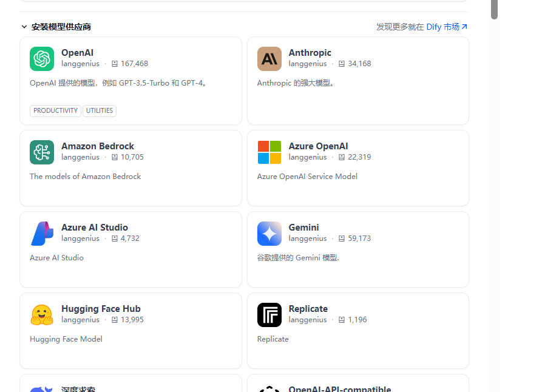542x392 pixels.
Task: Click the 深度求索 provider title
Action: pyautogui.click(x=78, y=389)
